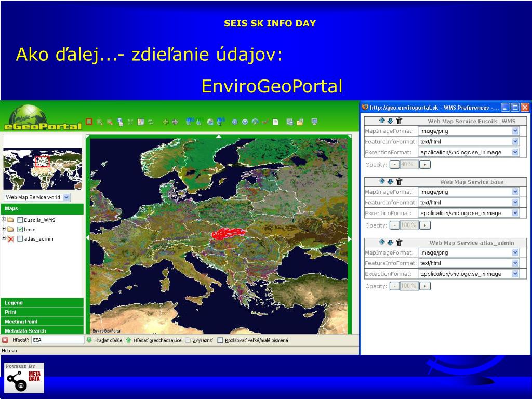Expand the base tree node
The height and width of the screenshot is (399, 532).
pyautogui.click(x=4, y=229)
